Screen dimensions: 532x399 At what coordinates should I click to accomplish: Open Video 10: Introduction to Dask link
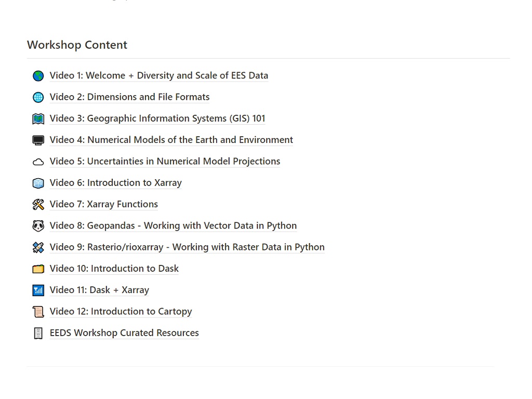pos(114,269)
